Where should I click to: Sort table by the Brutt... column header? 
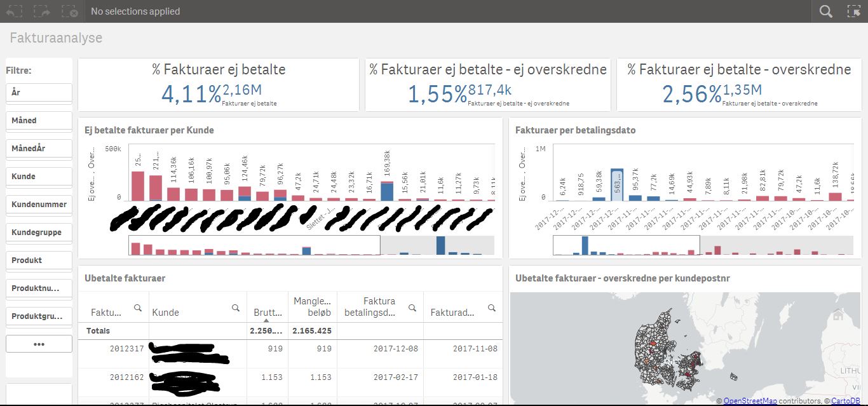tap(267, 312)
